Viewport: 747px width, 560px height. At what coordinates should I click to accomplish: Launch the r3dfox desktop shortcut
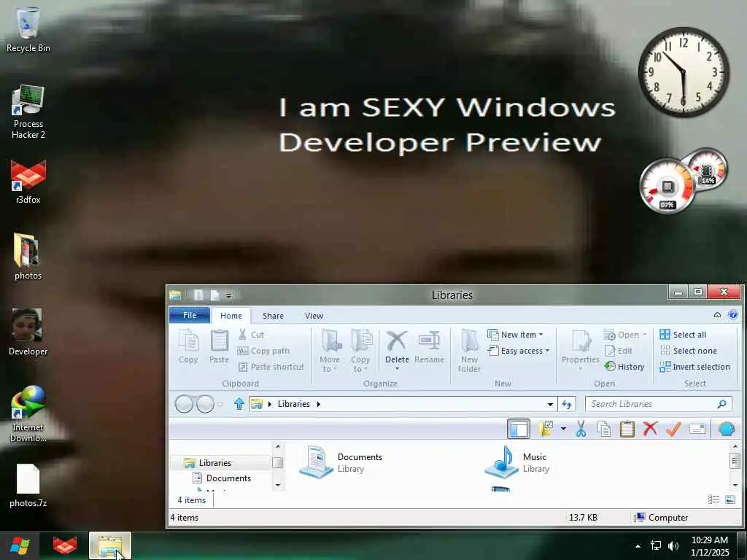click(x=28, y=182)
